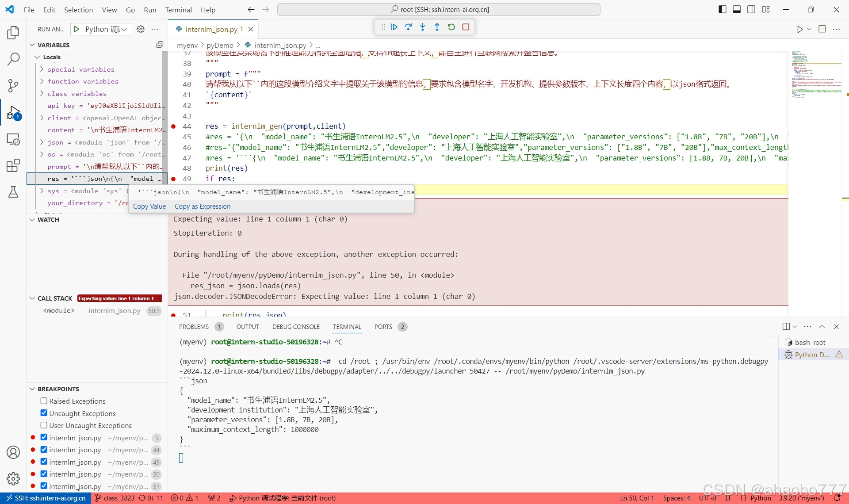This screenshot has width=849, height=504.
Task: Open the Remote Explorer icon
Action: [x=13, y=139]
